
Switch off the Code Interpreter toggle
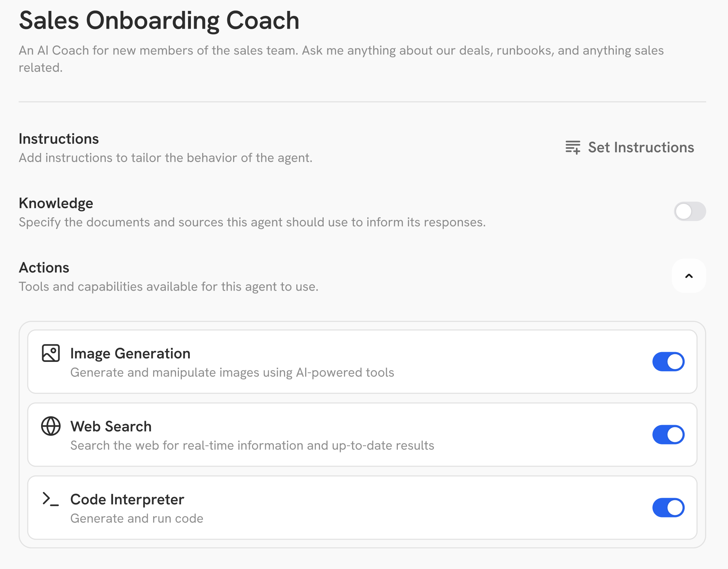(668, 508)
